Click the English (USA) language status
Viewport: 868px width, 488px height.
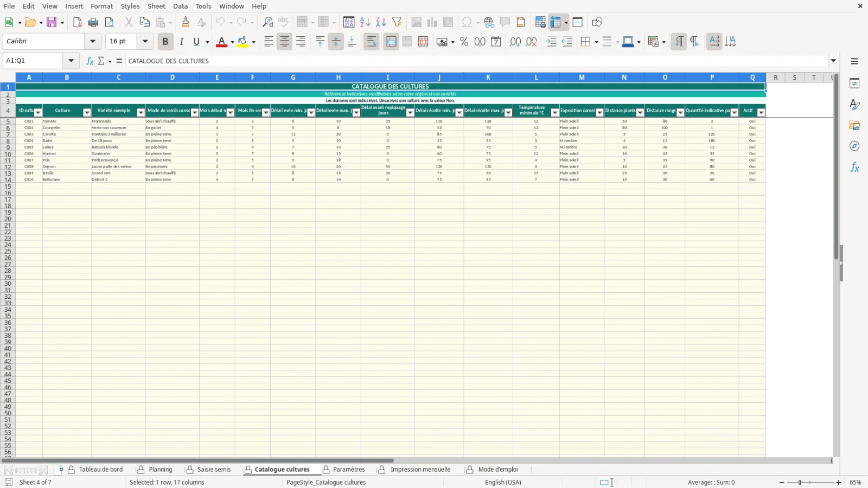[x=503, y=483]
